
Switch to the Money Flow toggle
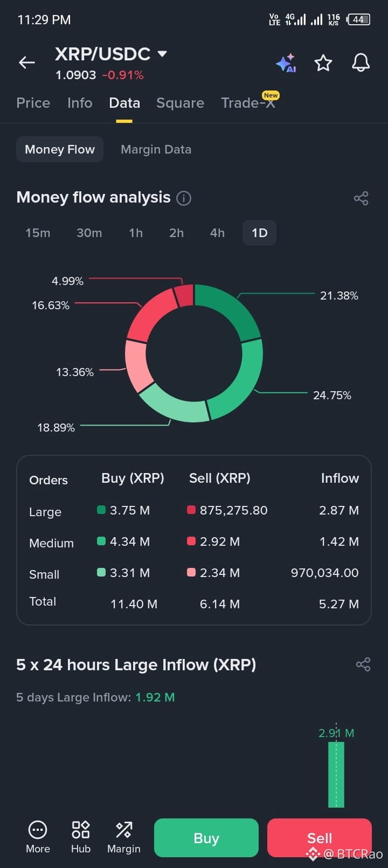[60, 149]
